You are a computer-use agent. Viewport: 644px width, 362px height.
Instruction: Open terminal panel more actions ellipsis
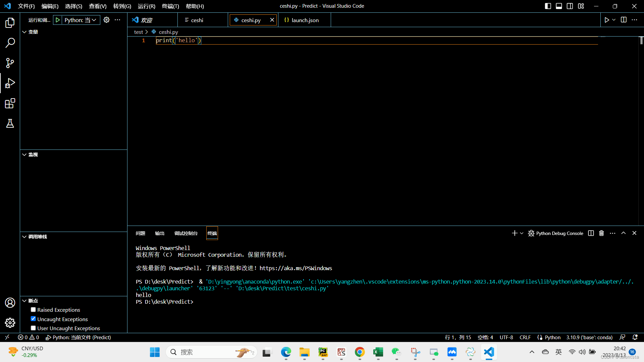point(612,233)
